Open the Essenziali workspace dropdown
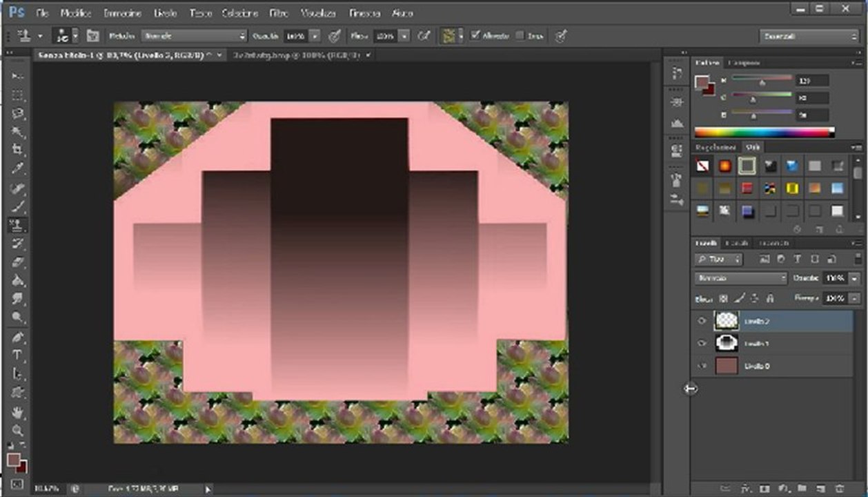 pyautogui.click(x=809, y=36)
